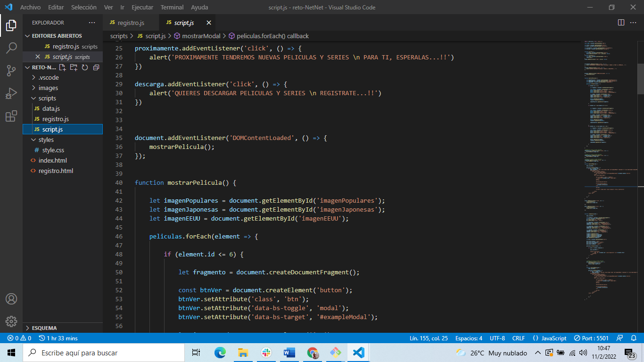Refresh the explorer file tree

85,67
